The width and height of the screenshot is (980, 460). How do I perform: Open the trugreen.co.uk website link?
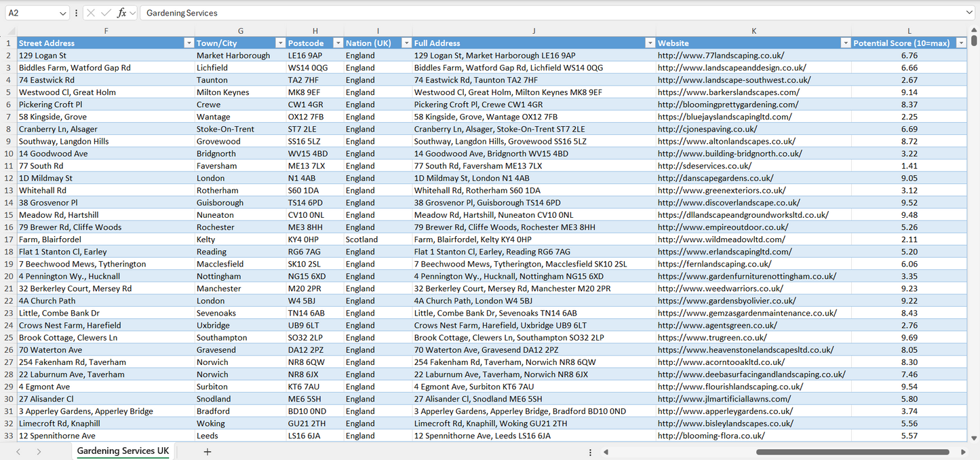tap(711, 338)
